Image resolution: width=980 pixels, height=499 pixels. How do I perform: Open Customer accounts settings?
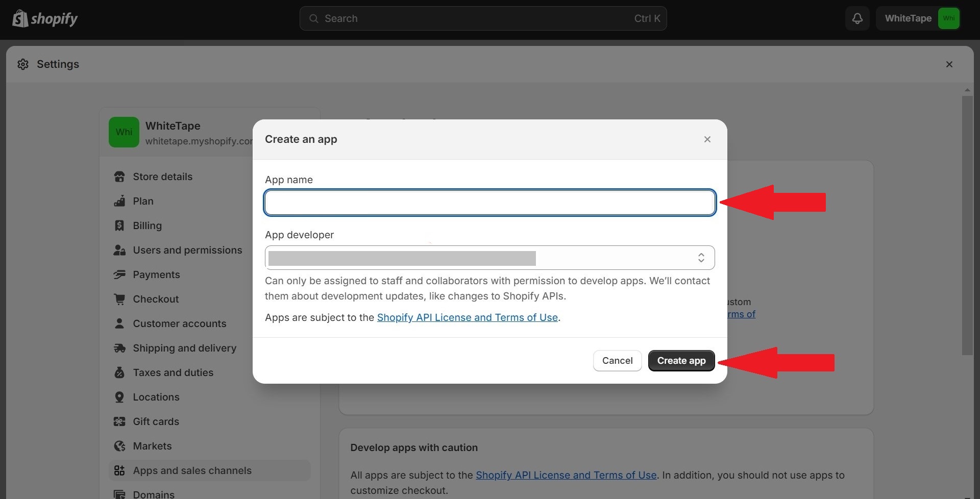(x=179, y=323)
